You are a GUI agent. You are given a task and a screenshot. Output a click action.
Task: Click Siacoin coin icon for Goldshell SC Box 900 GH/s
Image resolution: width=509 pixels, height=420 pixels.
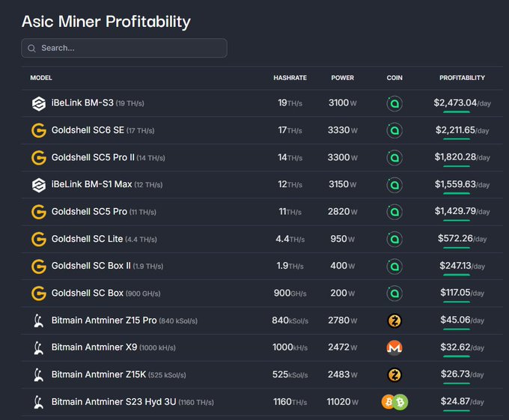(x=394, y=293)
